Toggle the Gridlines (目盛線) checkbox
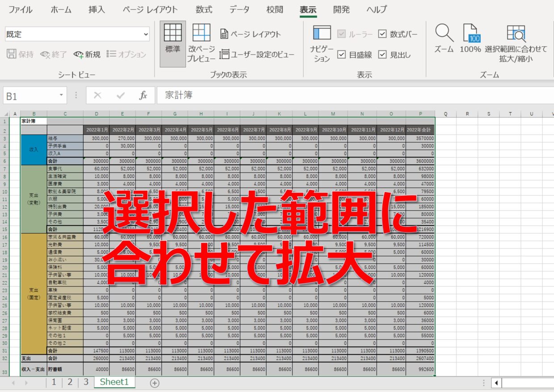The image size is (554, 392). point(341,55)
